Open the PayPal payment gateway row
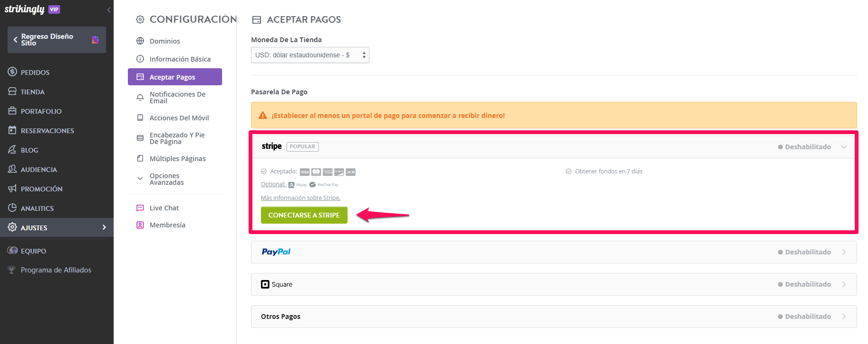 [x=554, y=252]
